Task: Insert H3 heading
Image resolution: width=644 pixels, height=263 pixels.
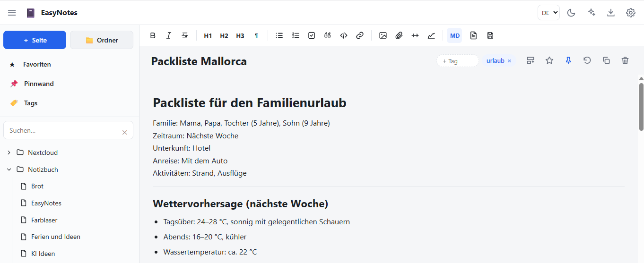Action: click(240, 35)
